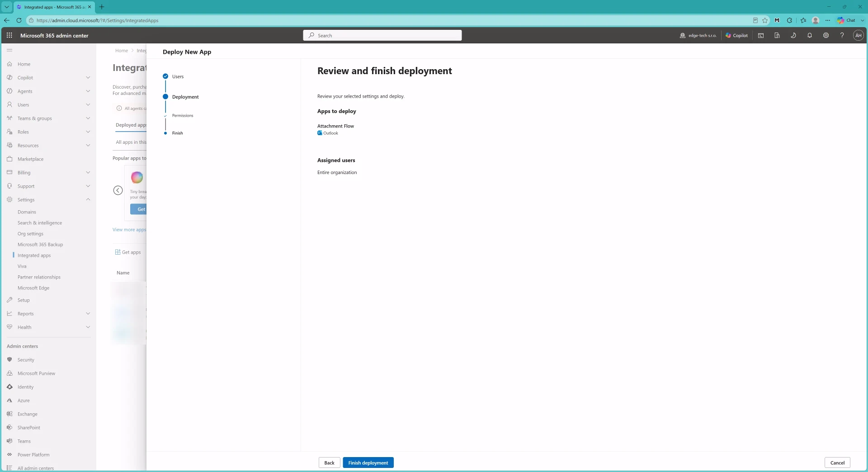
Task: Click the browser address bar
Action: click(389, 20)
